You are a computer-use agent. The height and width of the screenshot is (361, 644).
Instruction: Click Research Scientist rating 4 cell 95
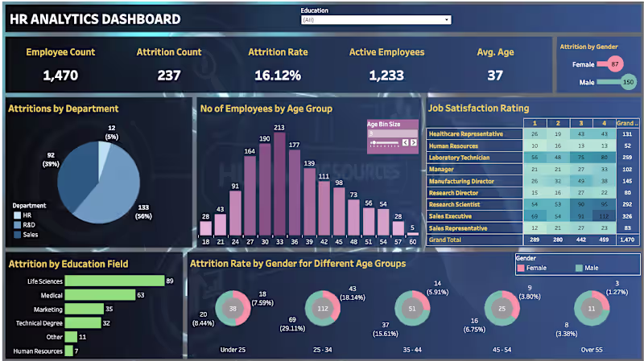coord(604,204)
